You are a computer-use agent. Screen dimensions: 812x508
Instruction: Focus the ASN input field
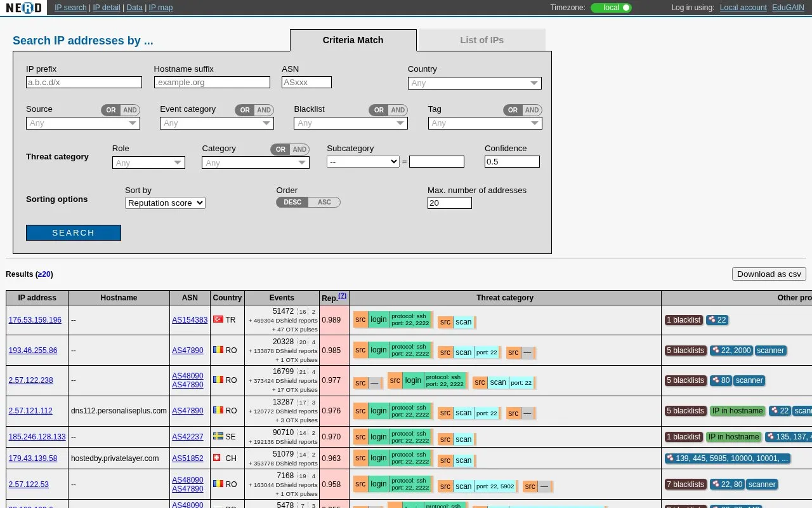(x=306, y=83)
